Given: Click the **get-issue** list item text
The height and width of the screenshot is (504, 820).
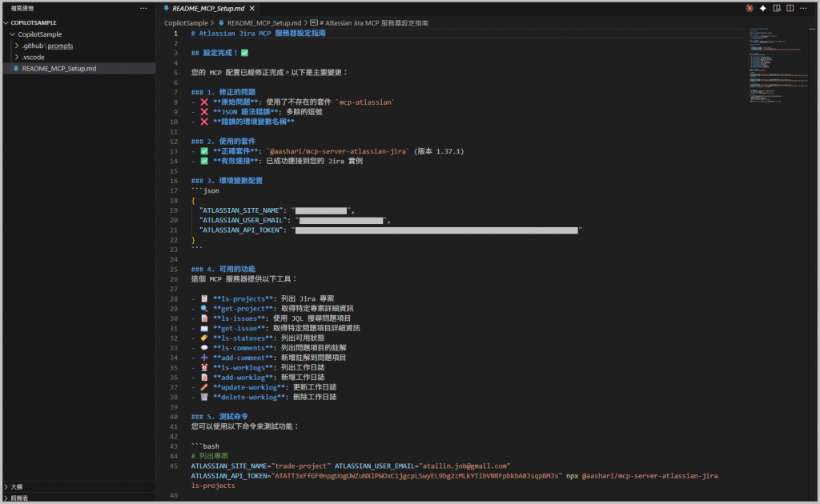Looking at the screenshot, I should click(x=239, y=329).
